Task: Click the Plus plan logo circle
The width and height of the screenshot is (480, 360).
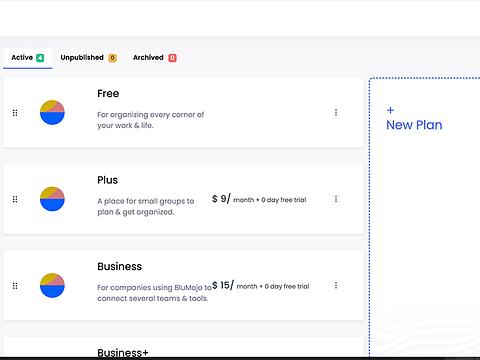Action: click(52, 199)
